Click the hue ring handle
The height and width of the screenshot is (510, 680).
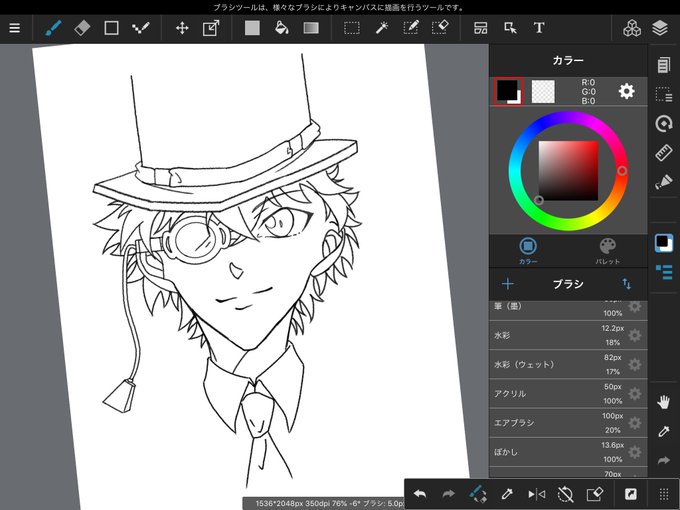[622, 171]
